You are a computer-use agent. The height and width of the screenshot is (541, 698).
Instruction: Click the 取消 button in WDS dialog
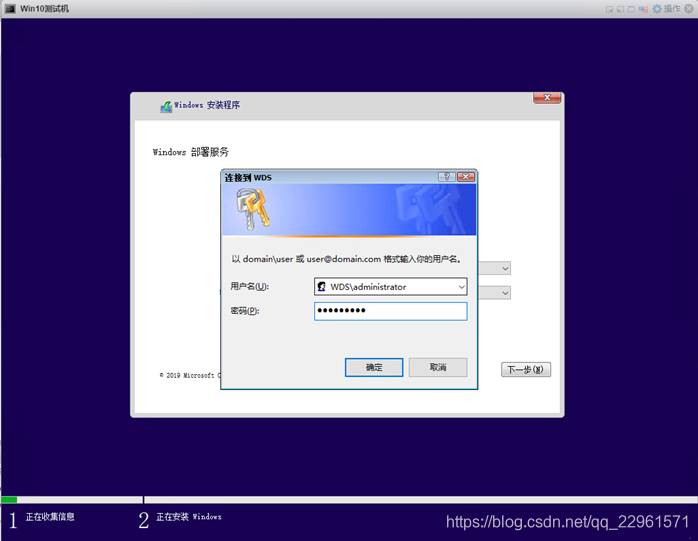click(437, 368)
